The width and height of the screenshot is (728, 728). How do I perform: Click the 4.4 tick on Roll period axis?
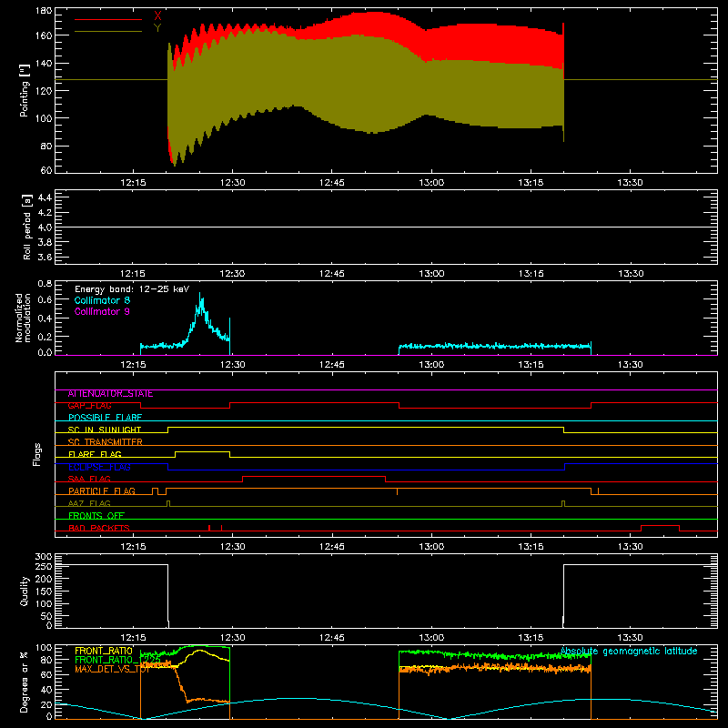coord(45,197)
